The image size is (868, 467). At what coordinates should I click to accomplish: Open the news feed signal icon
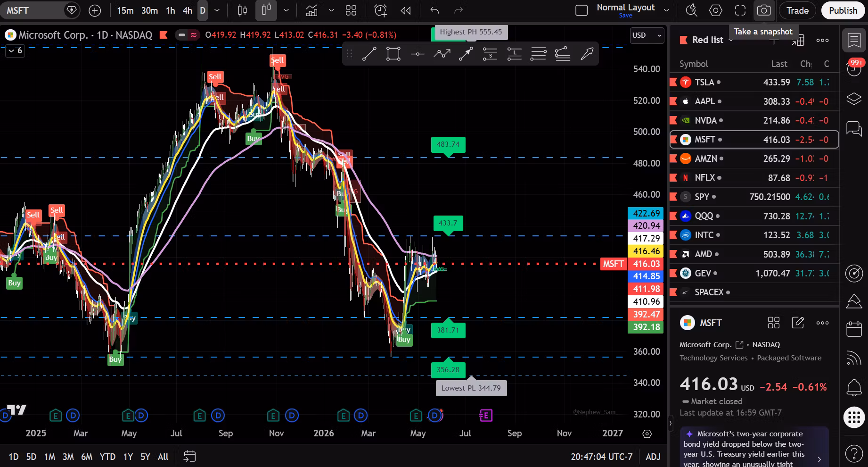(854, 358)
